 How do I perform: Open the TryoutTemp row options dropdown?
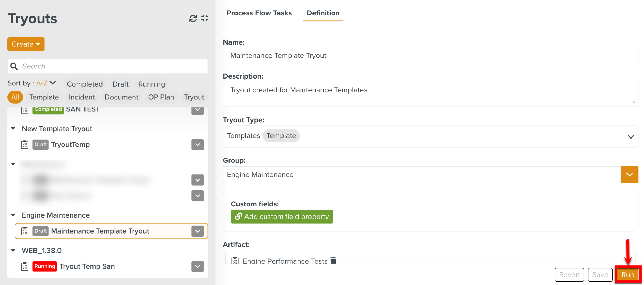point(198,145)
